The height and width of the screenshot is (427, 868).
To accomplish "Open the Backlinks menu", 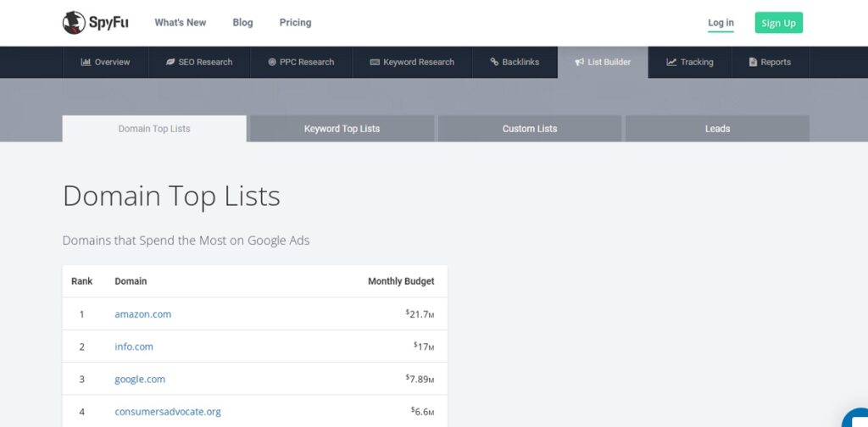I will pyautogui.click(x=515, y=62).
